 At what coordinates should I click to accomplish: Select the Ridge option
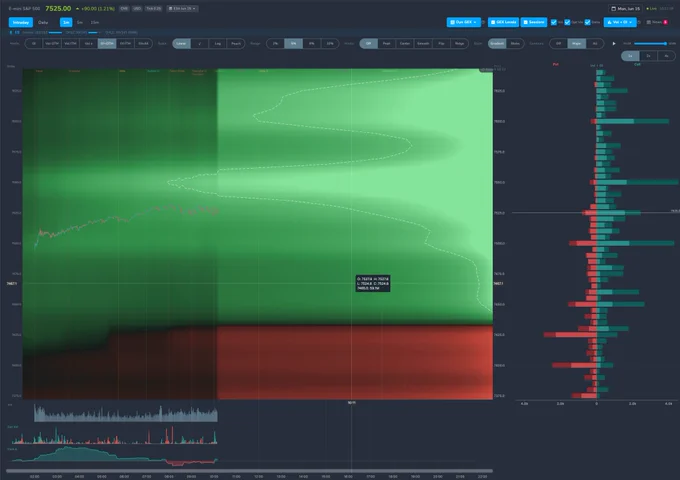tap(459, 43)
